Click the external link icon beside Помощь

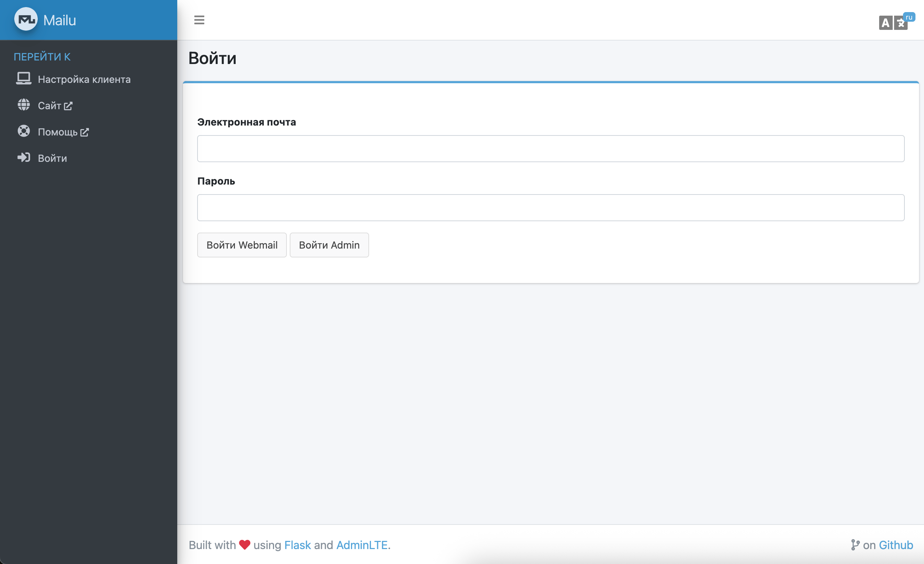coord(85,132)
